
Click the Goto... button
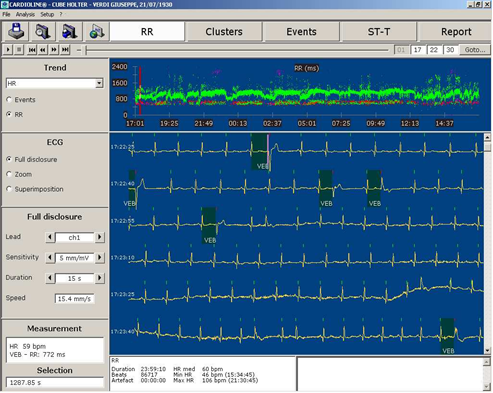475,50
